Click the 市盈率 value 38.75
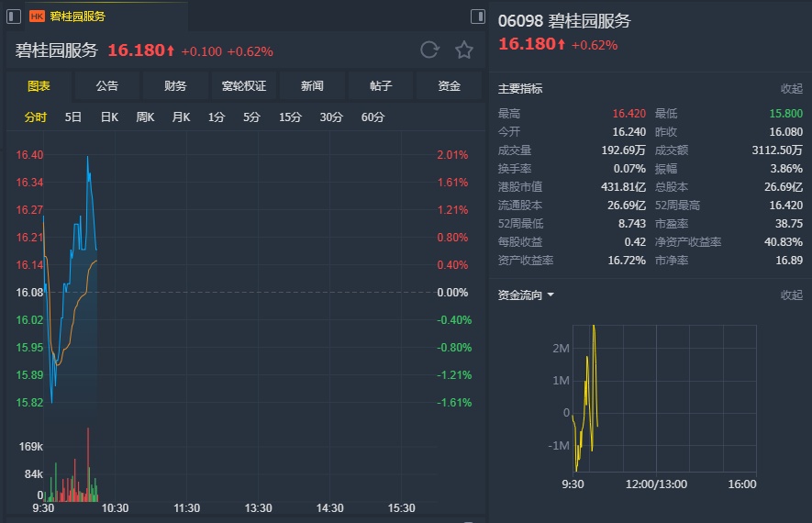Image resolution: width=812 pixels, height=523 pixels. tap(789, 224)
